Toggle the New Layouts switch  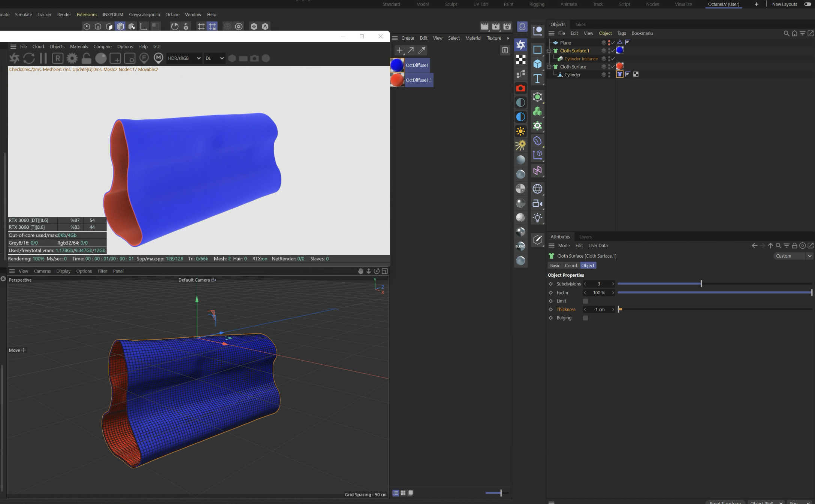pos(808,4)
